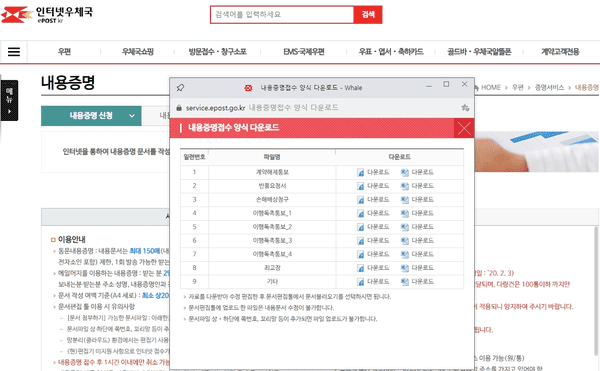
Task: Select 손해배상청구 file name cell
Action: tap(272, 200)
